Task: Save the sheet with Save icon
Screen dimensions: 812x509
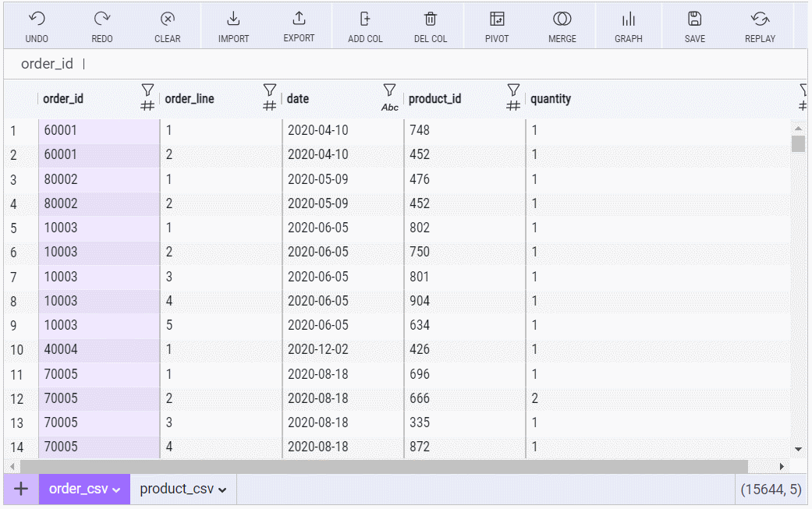Action: pos(694,19)
